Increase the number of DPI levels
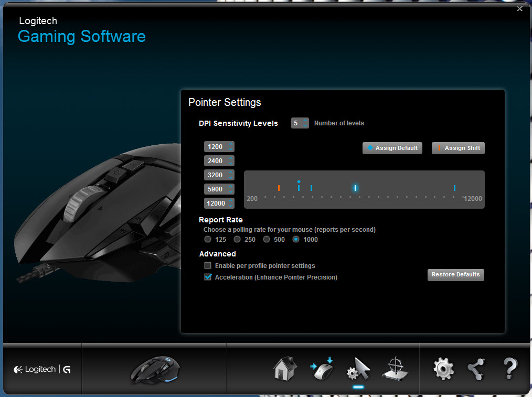 pos(305,120)
